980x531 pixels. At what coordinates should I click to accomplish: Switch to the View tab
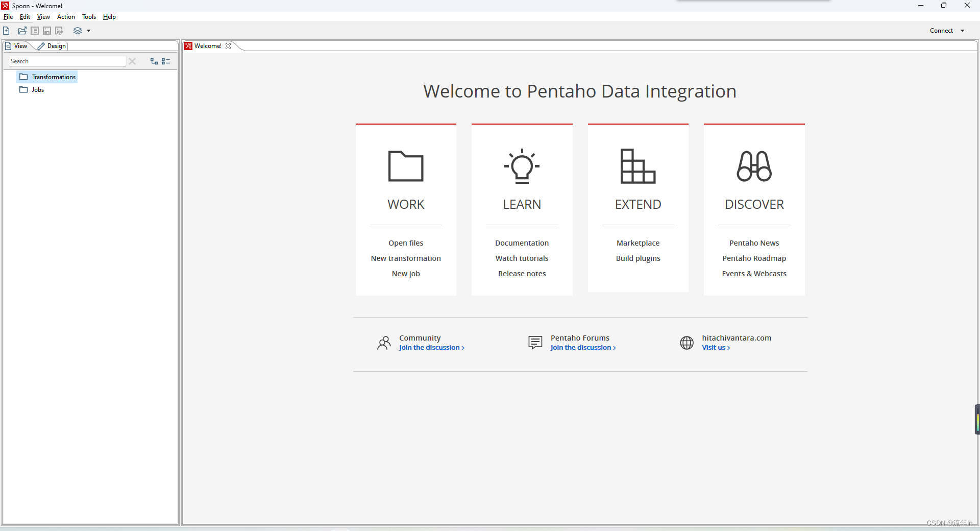(x=17, y=46)
